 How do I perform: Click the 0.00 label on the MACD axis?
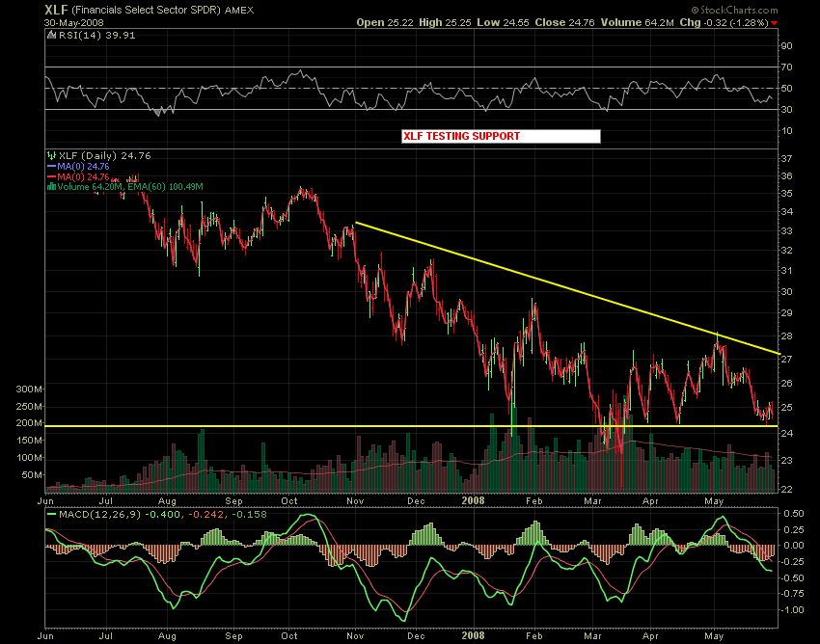pos(794,546)
